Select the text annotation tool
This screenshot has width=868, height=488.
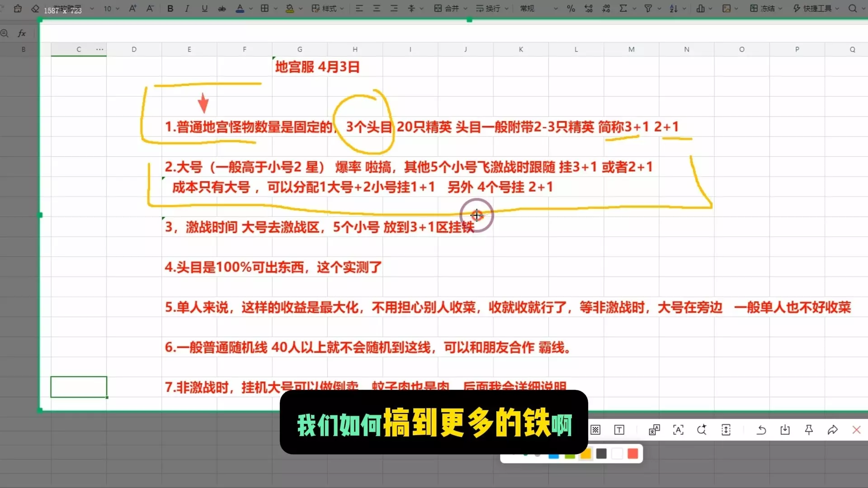click(619, 430)
